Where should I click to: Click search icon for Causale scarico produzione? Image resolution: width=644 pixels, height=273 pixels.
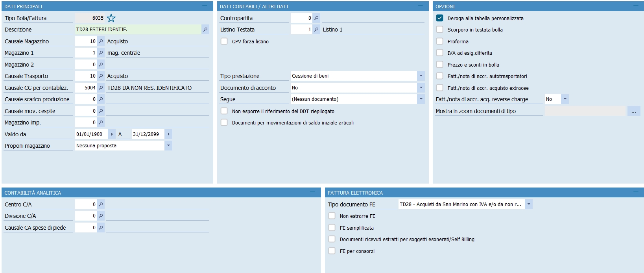[x=101, y=99]
